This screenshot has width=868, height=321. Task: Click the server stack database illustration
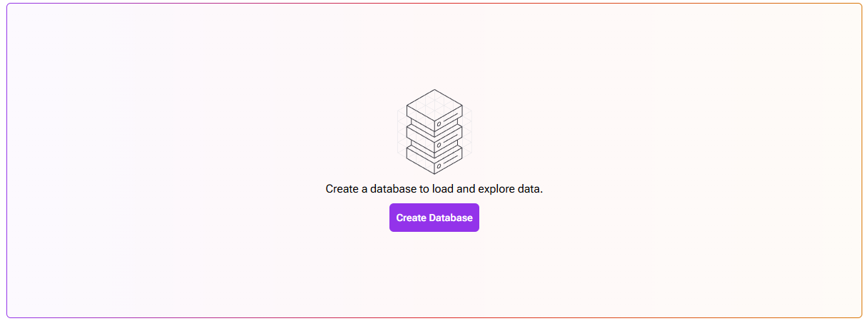tap(434, 132)
